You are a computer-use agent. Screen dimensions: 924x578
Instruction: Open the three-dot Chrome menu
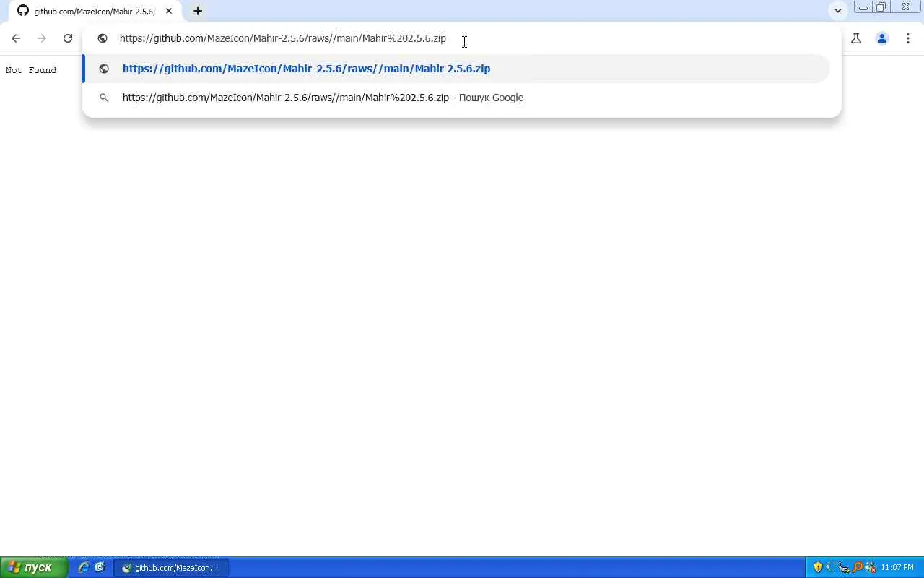(x=907, y=38)
